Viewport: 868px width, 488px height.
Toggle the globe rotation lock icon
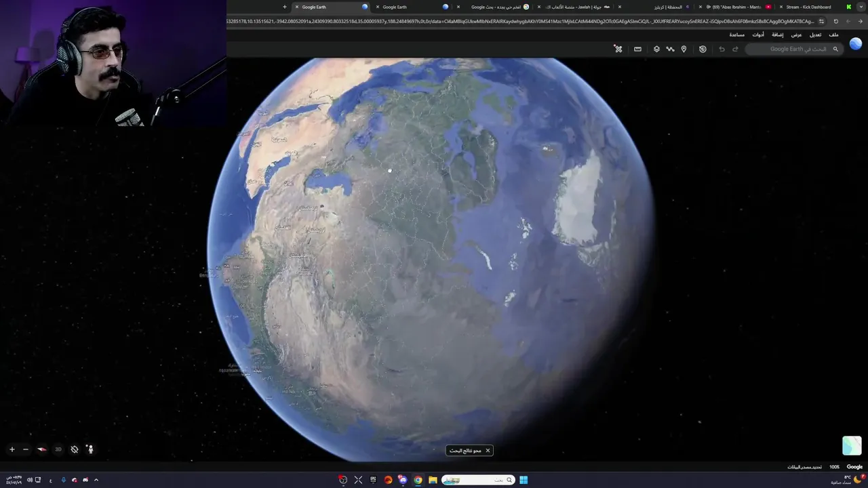tap(75, 449)
